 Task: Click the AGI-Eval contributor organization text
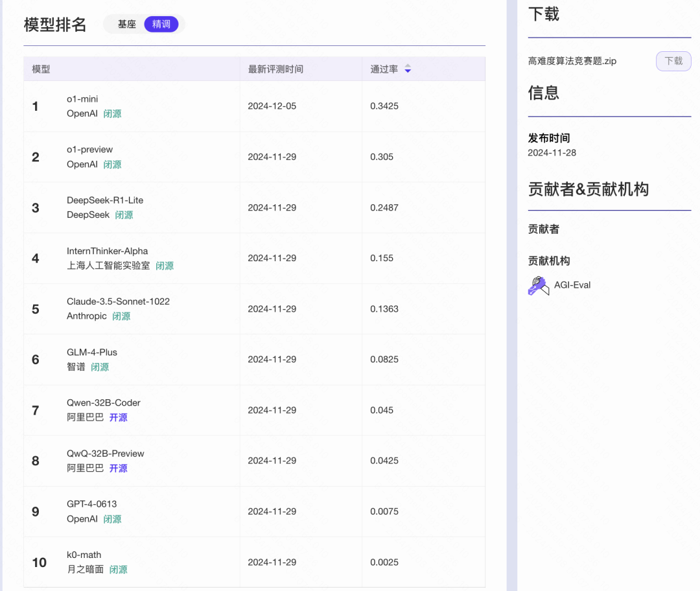(x=572, y=284)
